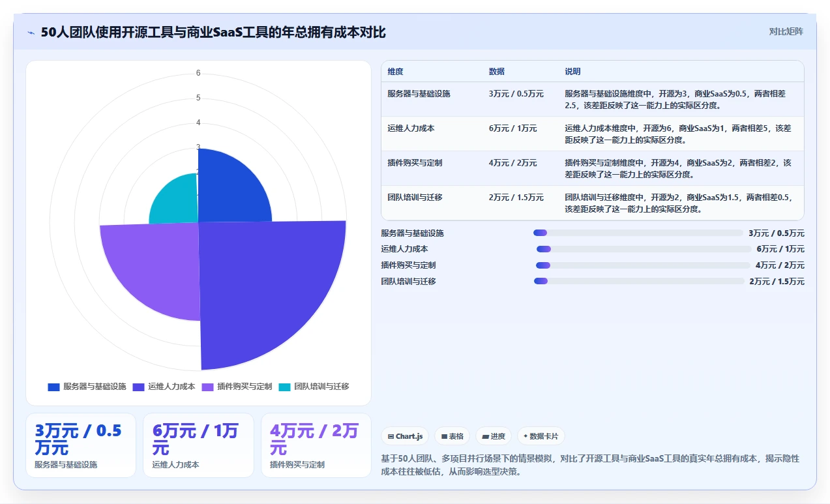The width and height of the screenshot is (830, 504).
Task: Click the 说明 column header
Action: (x=572, y=72)
